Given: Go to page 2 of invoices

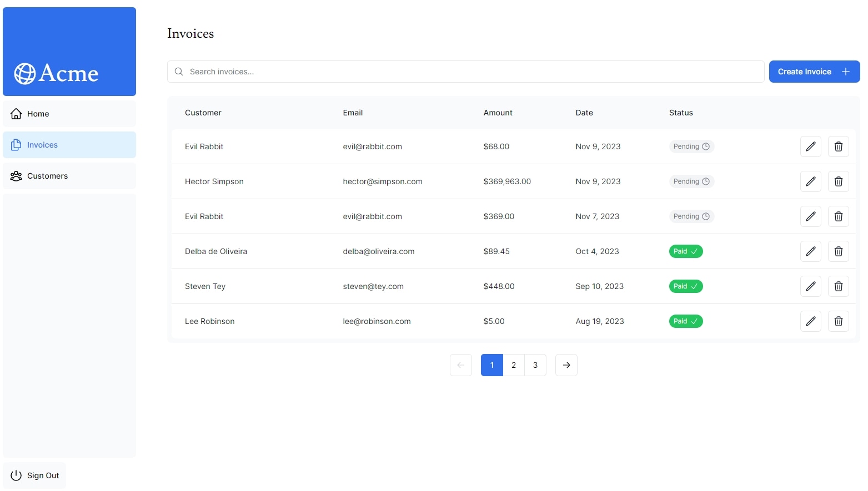Looking at the screenshot, I should [514, 365].
